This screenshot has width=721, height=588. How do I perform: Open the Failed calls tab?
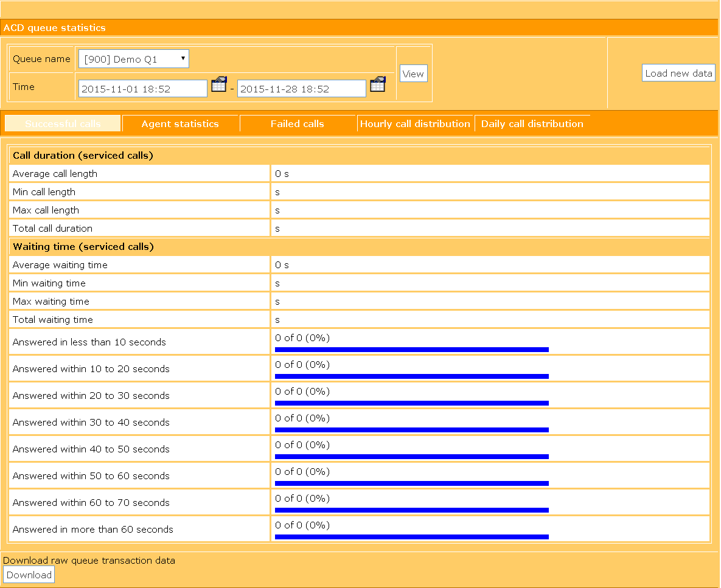tap(297, 123)
